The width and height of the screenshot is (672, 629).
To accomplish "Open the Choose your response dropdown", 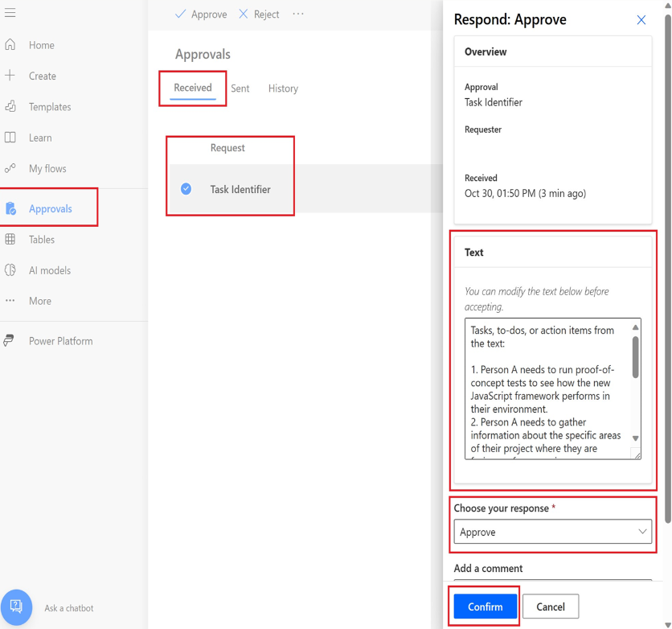I will click(x=552, y=532).
